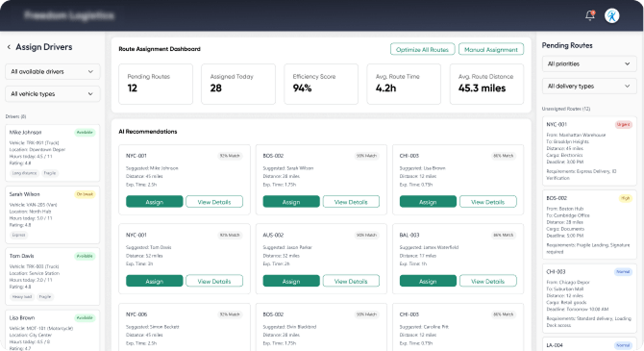Screen dimensions: 644x351
Task: Assign suggested driver to BAL-003 route
Action: coord(428,281)
